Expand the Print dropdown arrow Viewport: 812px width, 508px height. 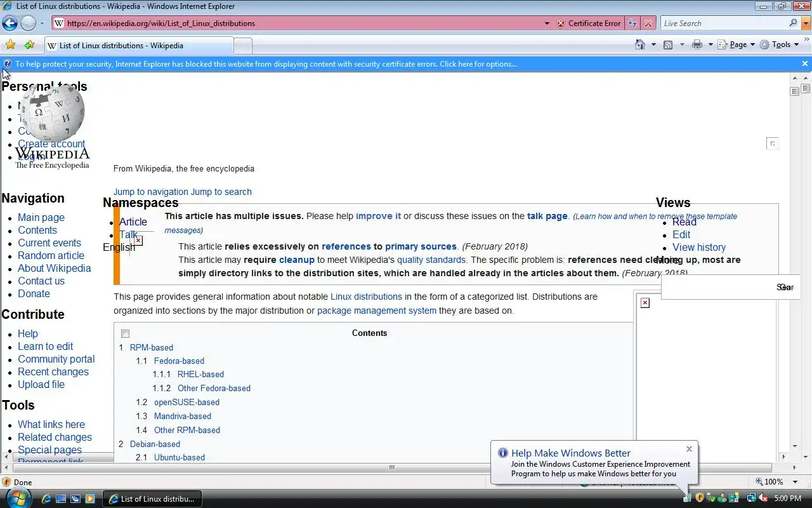click(710, 44)
